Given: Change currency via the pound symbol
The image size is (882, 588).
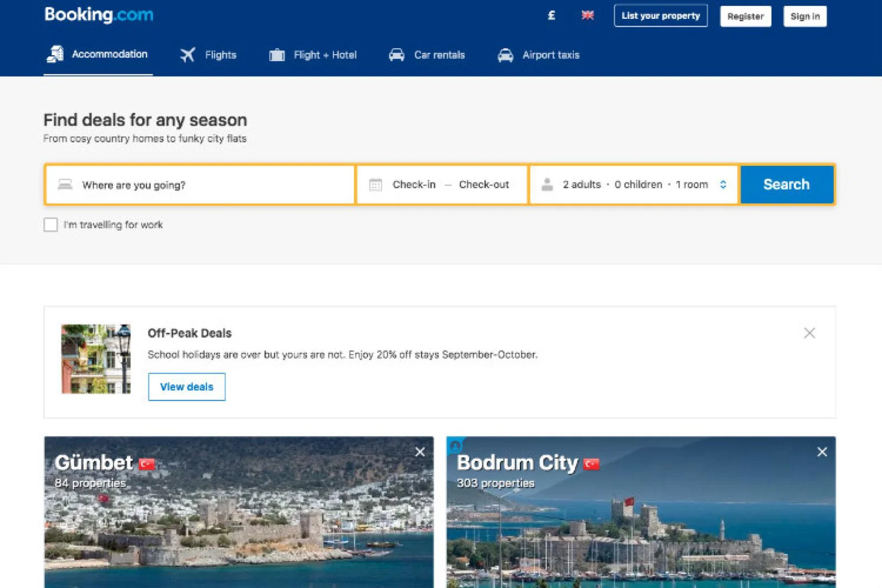Looking at the screenshot, I should tap(551, 15).
